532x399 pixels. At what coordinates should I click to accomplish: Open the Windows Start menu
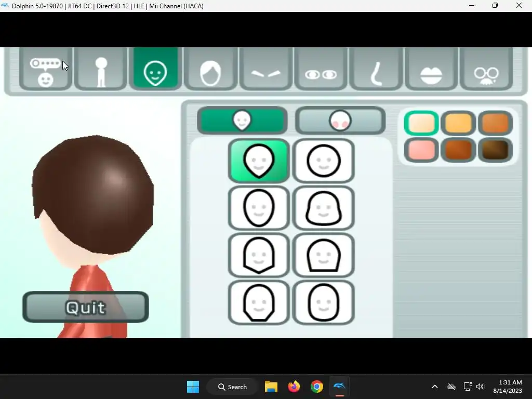193,387
